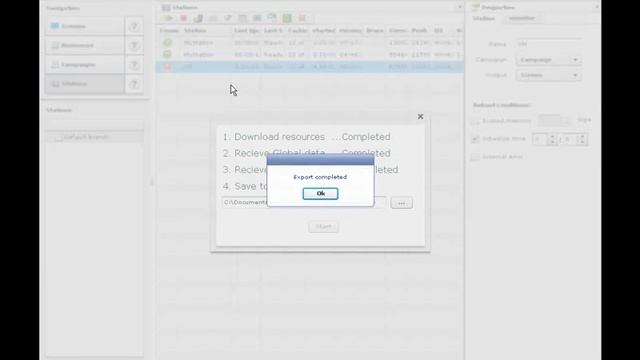Open the Campaign dropdown in Properties
Viewport: 640px width, 360px height.
tap(549, 60)
